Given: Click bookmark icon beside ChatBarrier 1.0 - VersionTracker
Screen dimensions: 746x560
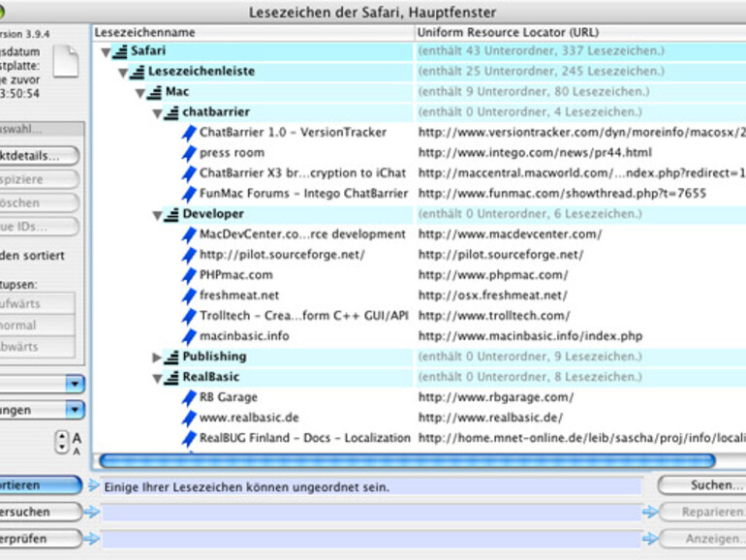Looking at the screenshot, I should (x=189, y=133).
